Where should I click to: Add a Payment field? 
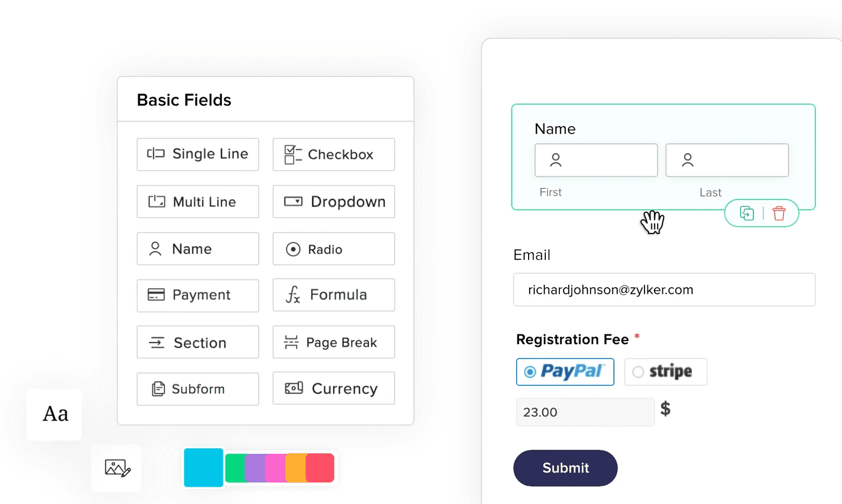(x=198, y=295)
